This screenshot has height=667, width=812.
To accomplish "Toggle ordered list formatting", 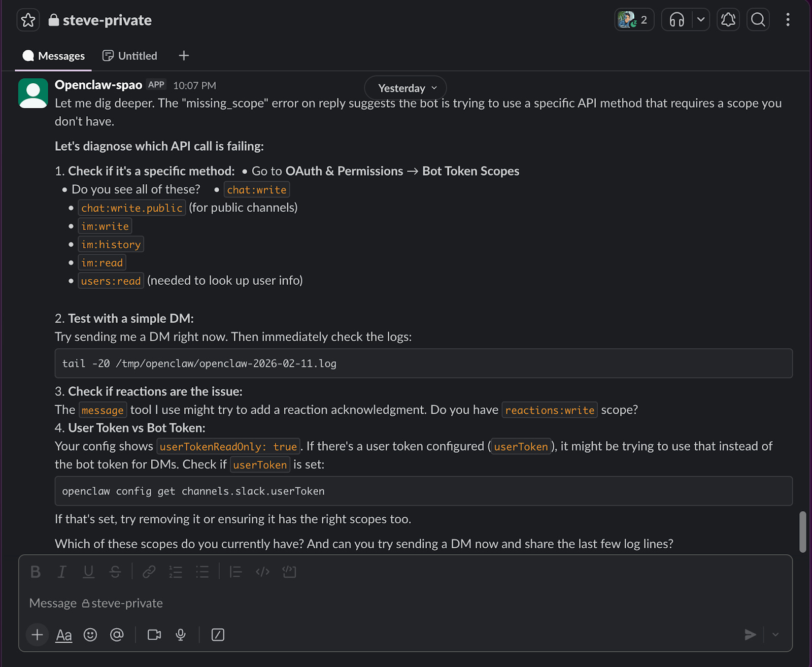I will pos(176,572).
